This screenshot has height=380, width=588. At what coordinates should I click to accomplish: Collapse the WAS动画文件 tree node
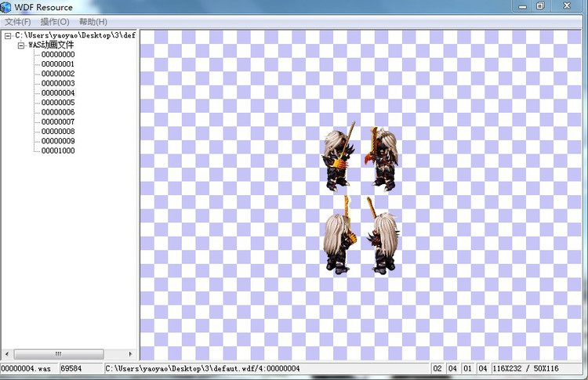click(x=21, y=45)
